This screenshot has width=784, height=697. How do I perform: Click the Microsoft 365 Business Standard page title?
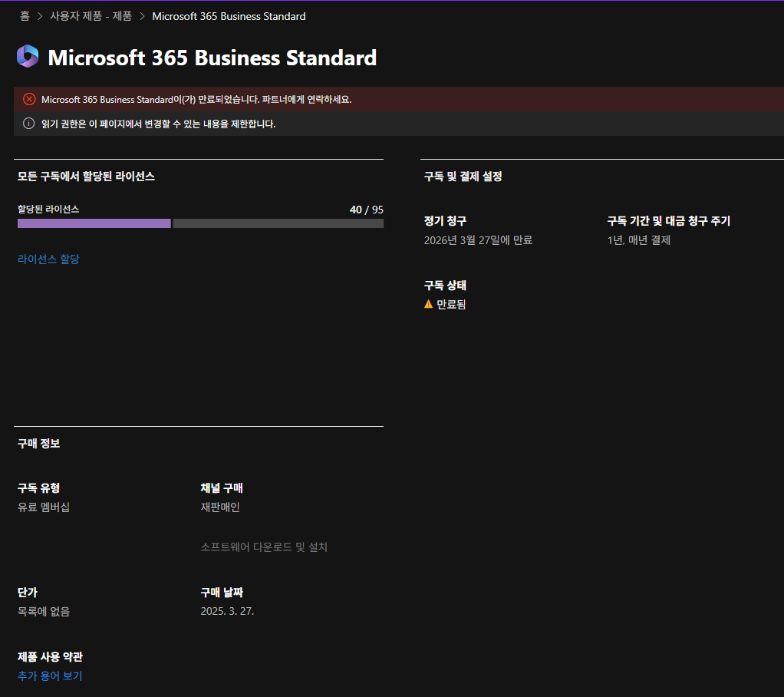(x=212, y=58)
